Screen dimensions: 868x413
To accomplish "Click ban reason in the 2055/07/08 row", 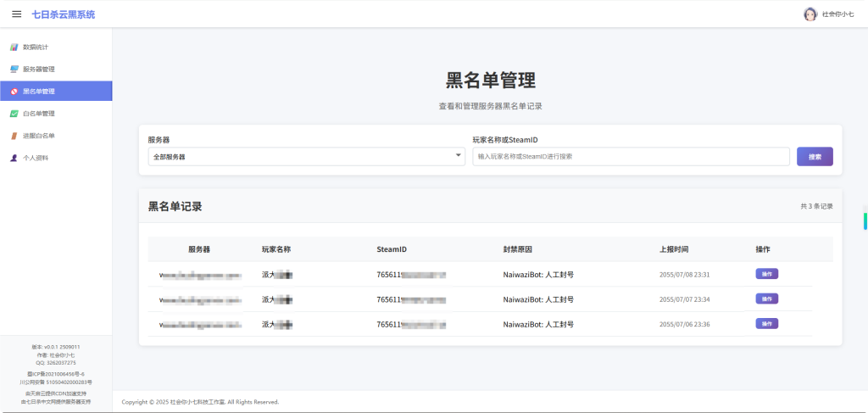I will [x=538, y=275].
